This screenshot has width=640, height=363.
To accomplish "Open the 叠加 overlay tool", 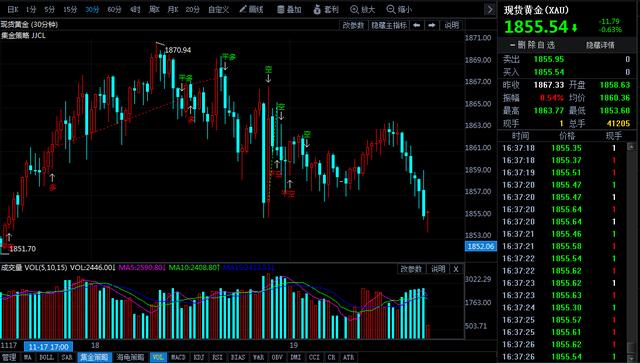I will pos(289,9).
